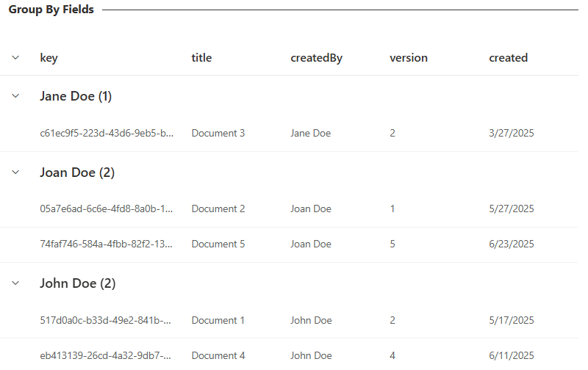Click the created column header
588x370 pixels.
coord(508,58)
